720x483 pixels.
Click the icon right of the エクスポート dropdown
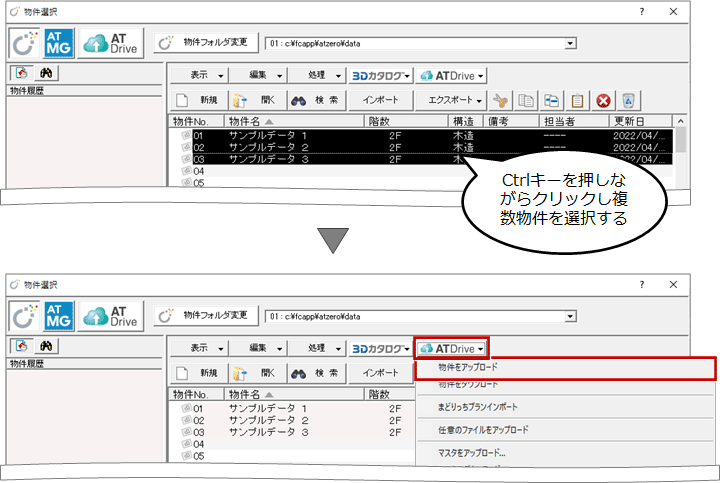(501, 100)
